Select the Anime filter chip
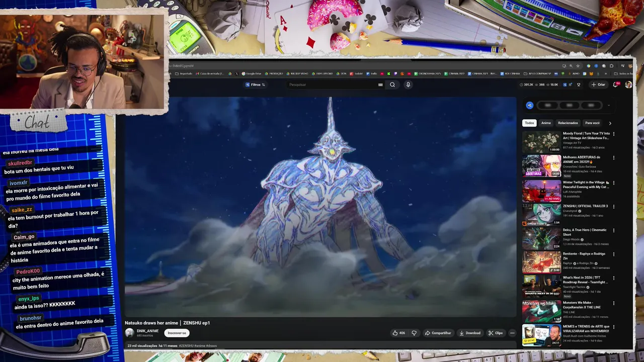The height and width of the screenshot is (362, 644). pyautogui.click(x=546, y=123)
